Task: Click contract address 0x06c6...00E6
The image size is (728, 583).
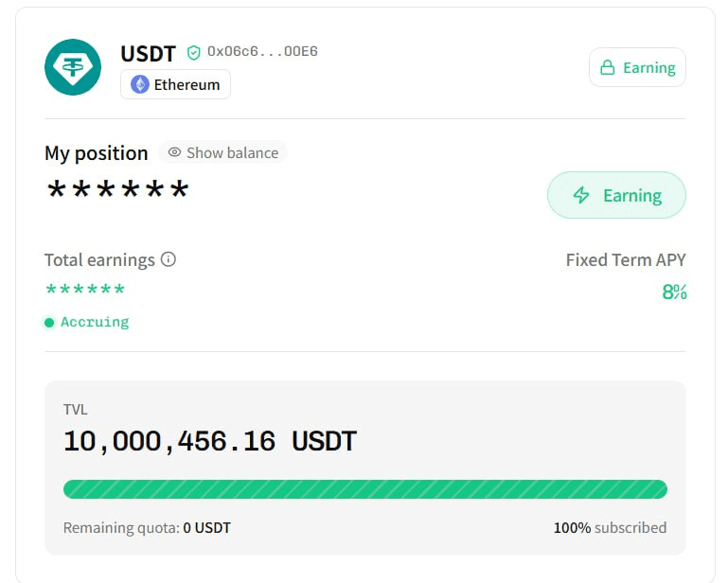Action: [x=262, y=52]
